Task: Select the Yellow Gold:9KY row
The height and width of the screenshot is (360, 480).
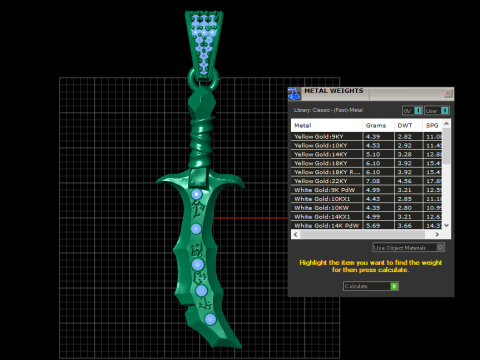Action: tap(367, 136)
